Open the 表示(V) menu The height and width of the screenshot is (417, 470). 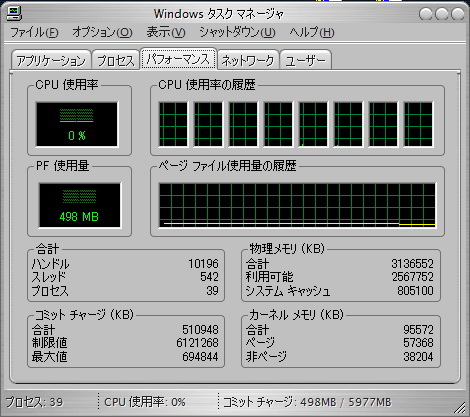166,32
